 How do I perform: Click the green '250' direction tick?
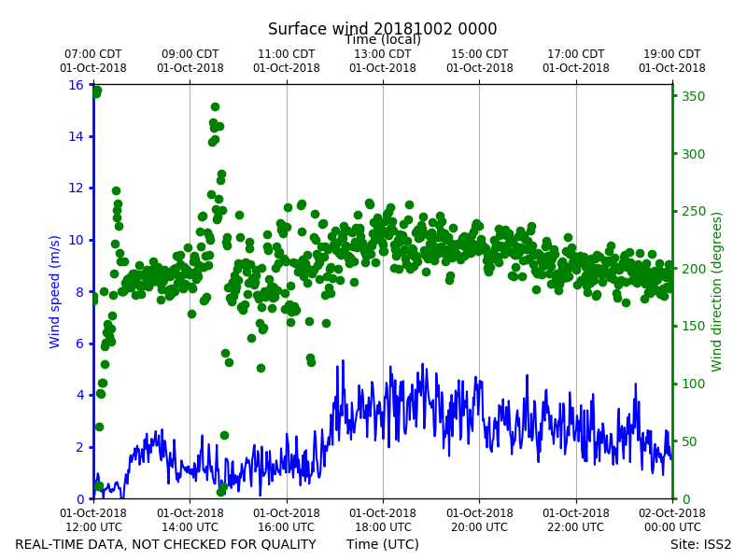pos(693,212)
